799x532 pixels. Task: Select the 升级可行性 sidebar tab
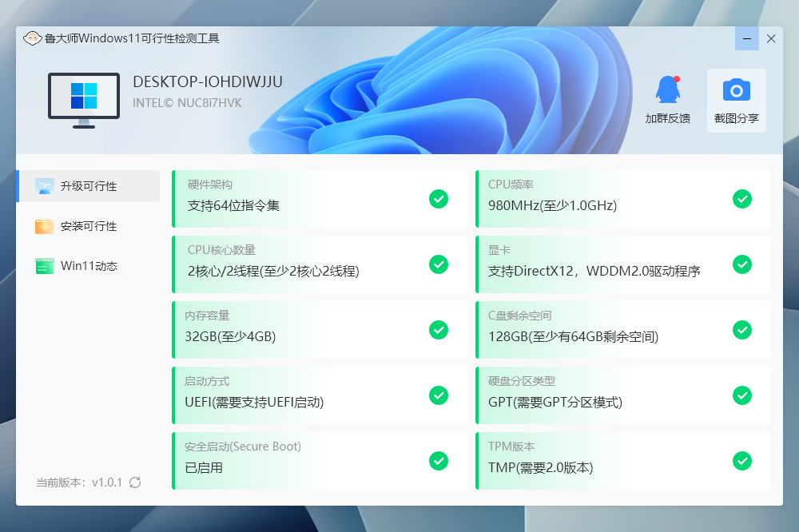click(88, 186)
